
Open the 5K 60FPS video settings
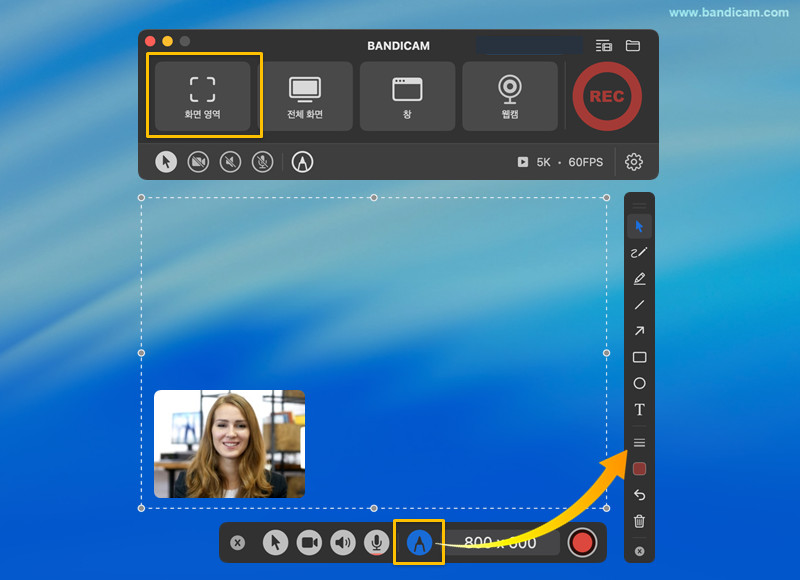pos(562,161)
